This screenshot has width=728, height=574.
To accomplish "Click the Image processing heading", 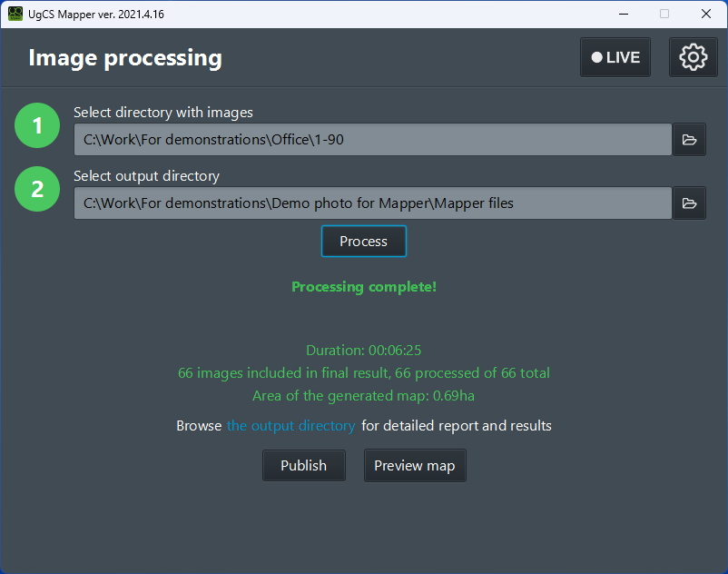I will pos(124,57).
